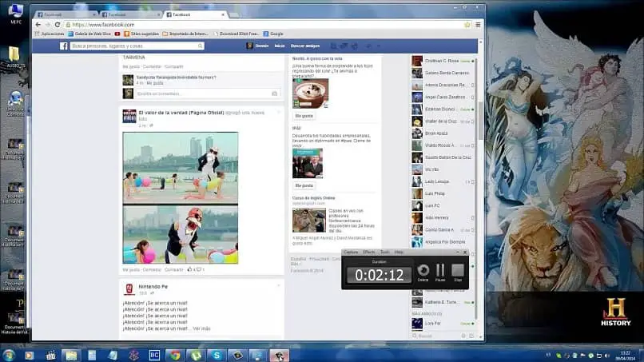Pause the Camtasia recording
The width and height of the screenshot is (644, 362).
click(x=439, y=271)
